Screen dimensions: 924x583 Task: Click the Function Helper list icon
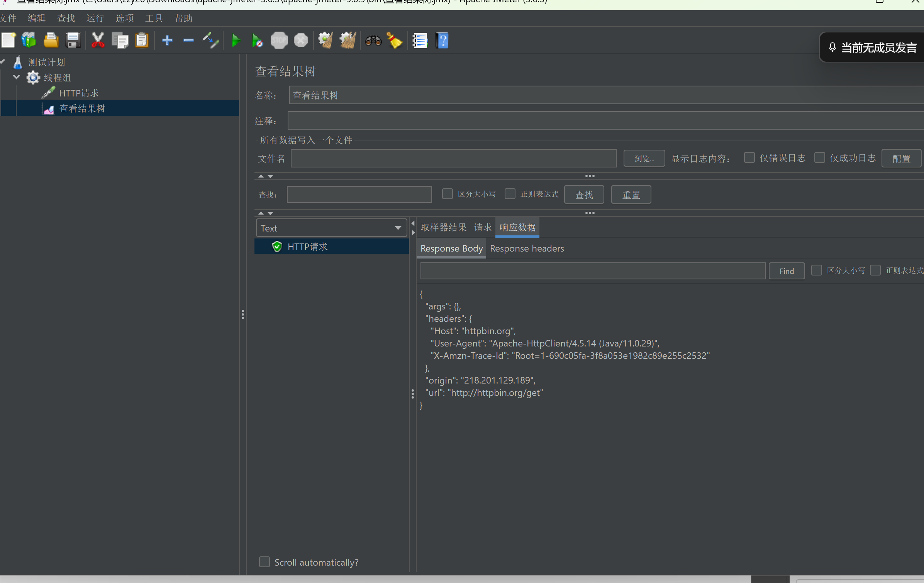(420, 41)
